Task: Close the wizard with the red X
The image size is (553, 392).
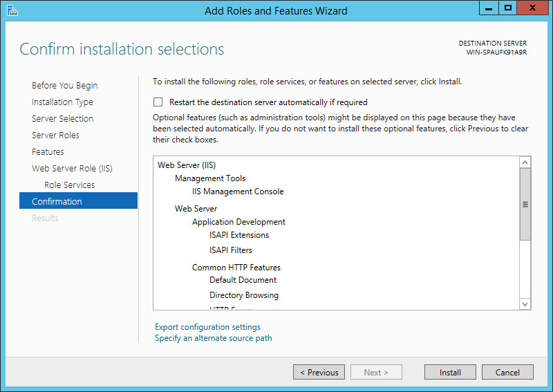Action: pos(532,8)
